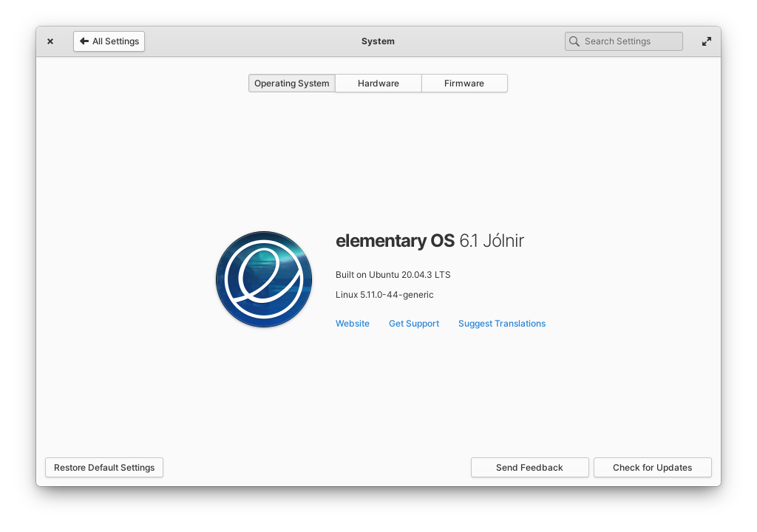Click the elementary OS logo icon
Screen dimensions: 757x532
coord(264,279)
